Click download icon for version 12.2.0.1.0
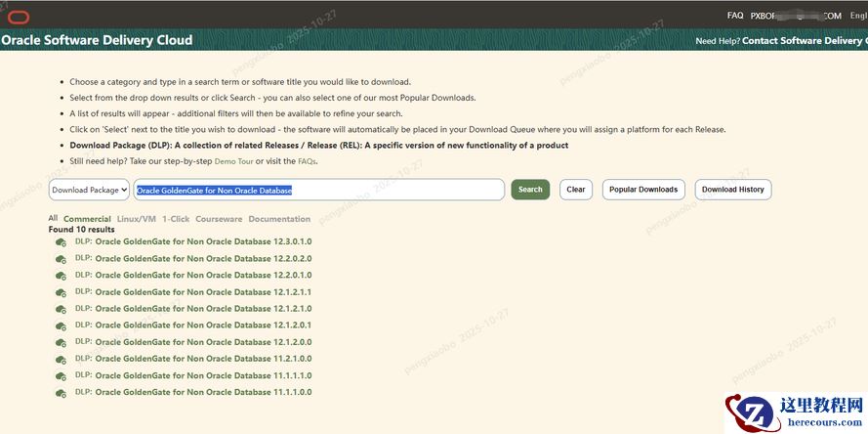Viewport: 868px width, 434px height. [x=61, y=276]
